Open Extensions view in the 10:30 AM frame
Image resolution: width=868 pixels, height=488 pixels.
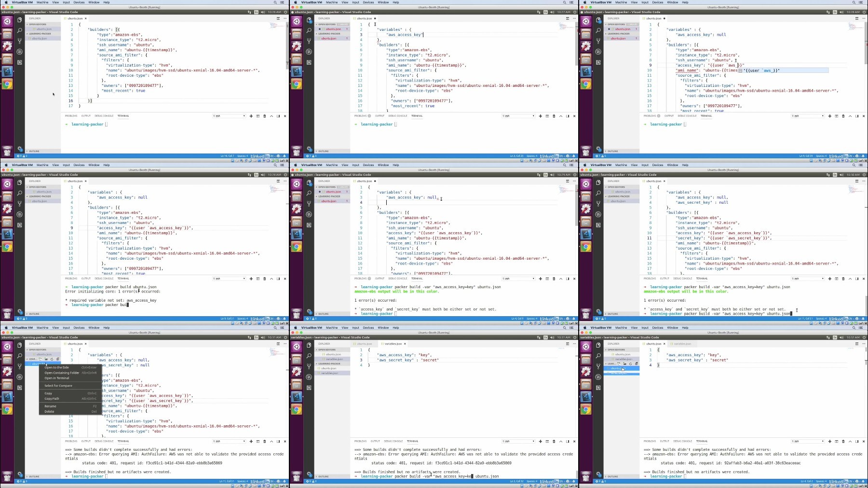click(598, 225)
